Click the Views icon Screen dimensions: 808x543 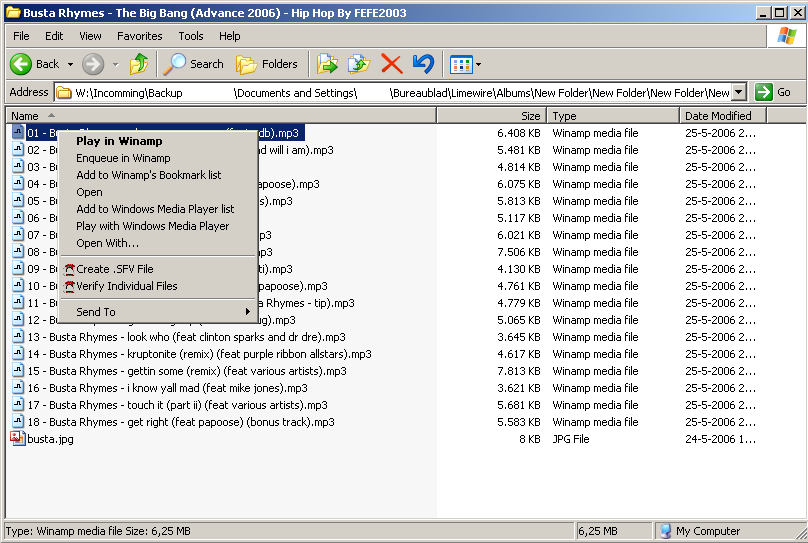pos(461,65)
